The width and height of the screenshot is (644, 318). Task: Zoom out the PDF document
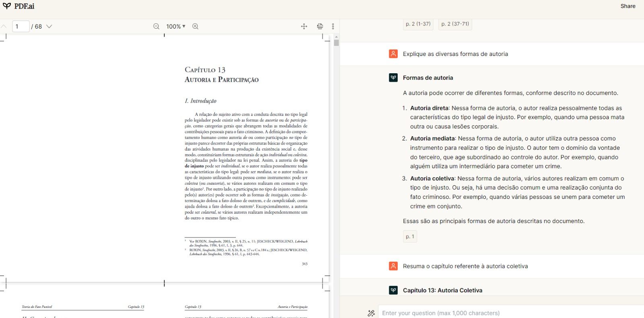(156, 27)
